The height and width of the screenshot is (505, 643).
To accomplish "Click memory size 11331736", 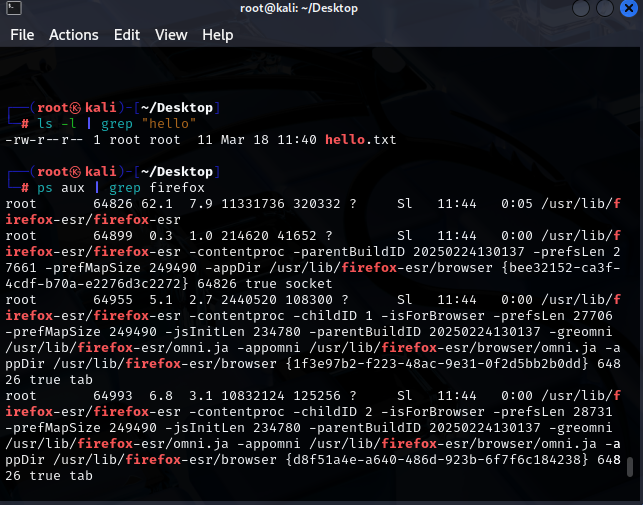I will 253,204.
